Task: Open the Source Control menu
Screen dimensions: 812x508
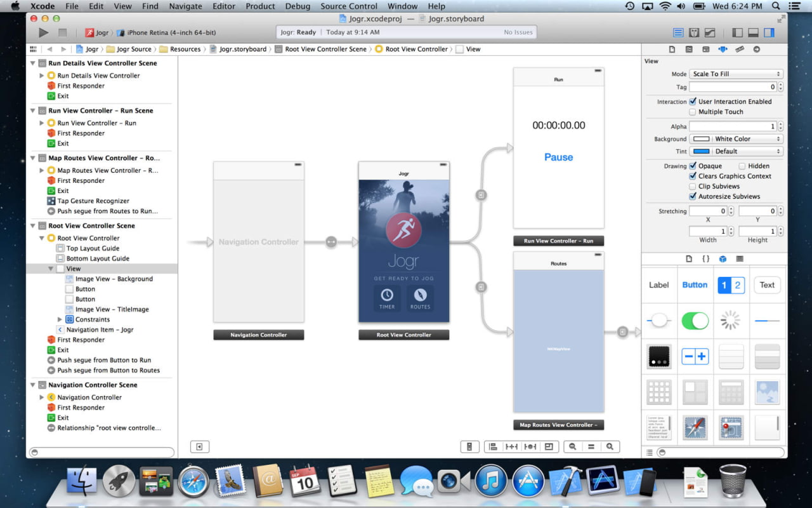Action: (348, 6)
